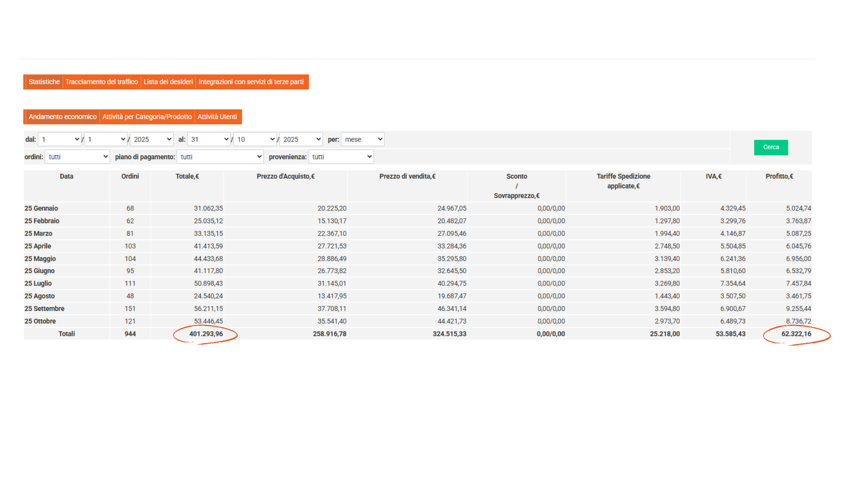
Task: Expand the provenienza dropdown
Action: (341, 157)
